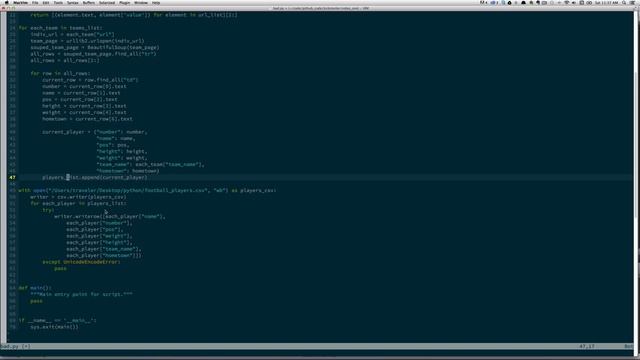The image size is (640, 360).
Task: Open the Help menu
Action: click(156, 2)
